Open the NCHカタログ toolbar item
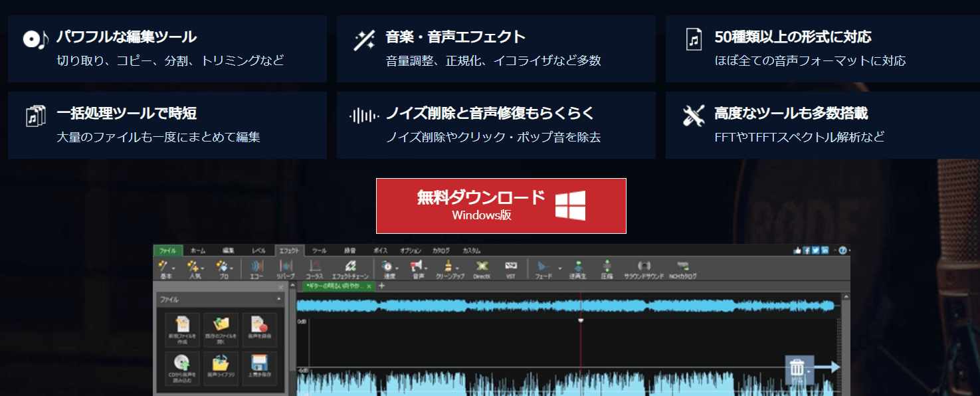 tap(682, 269)
